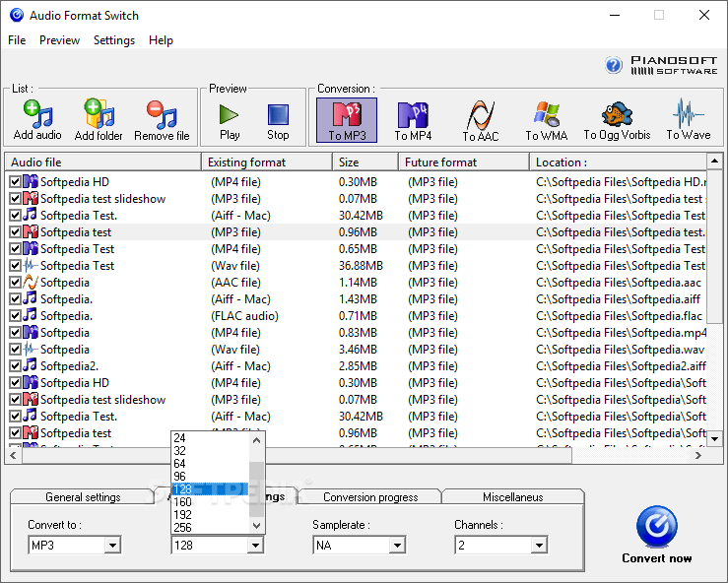Viewport: 728px width, 583px height.
Task: Select the Softpedia.flac location text
Action: [619, 316]
